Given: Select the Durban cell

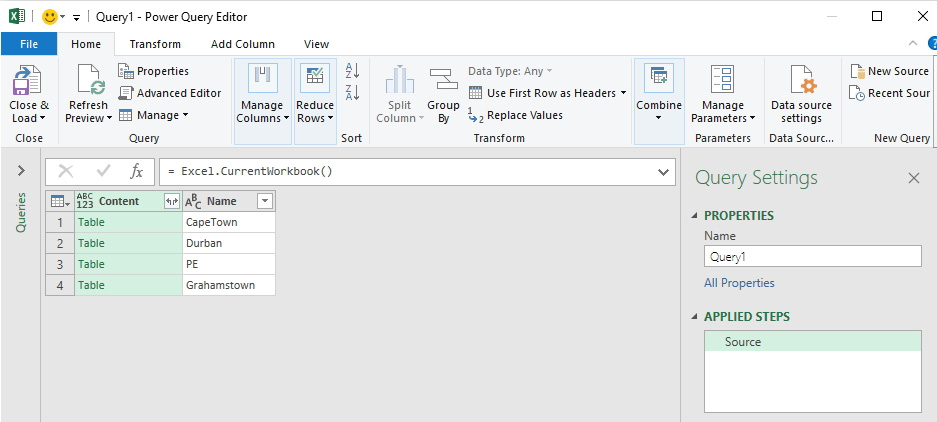Looking at the screenshot, I should (x=229, y=243).
